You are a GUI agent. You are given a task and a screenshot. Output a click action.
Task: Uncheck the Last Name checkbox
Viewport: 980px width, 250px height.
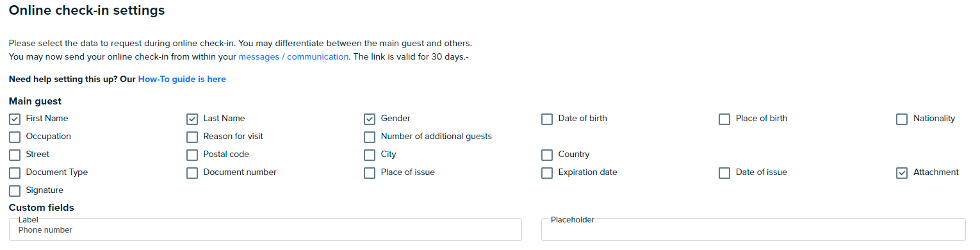[192, 119]
